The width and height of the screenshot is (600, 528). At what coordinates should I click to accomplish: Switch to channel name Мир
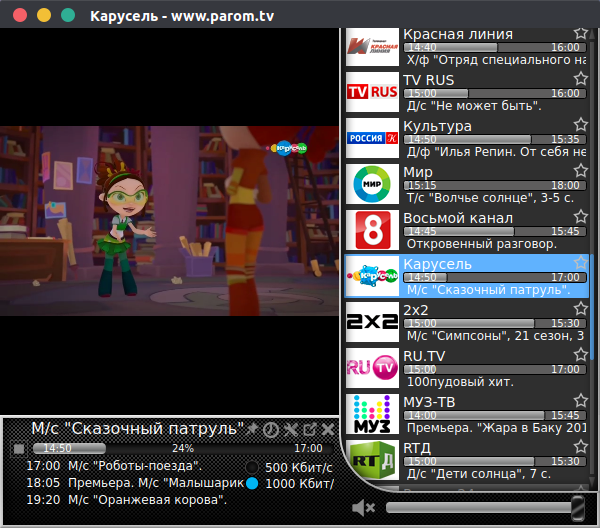coord(418,172)
